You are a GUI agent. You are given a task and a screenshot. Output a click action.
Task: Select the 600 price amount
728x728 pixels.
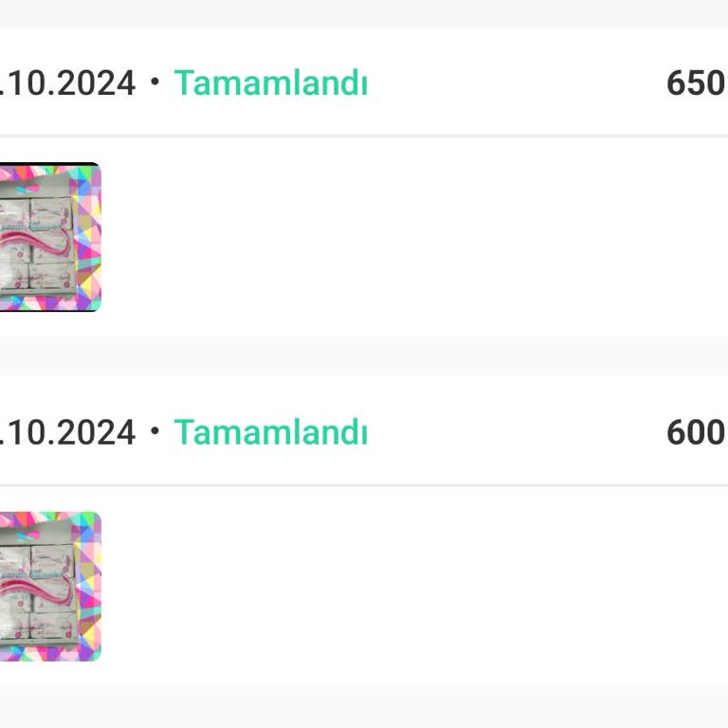click(696, 432)
